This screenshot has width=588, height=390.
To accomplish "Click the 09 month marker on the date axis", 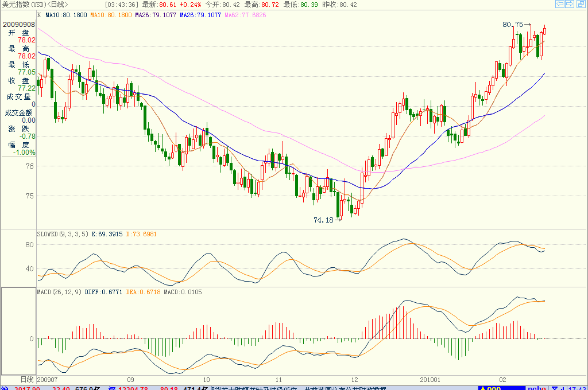I will coord(130,380).
